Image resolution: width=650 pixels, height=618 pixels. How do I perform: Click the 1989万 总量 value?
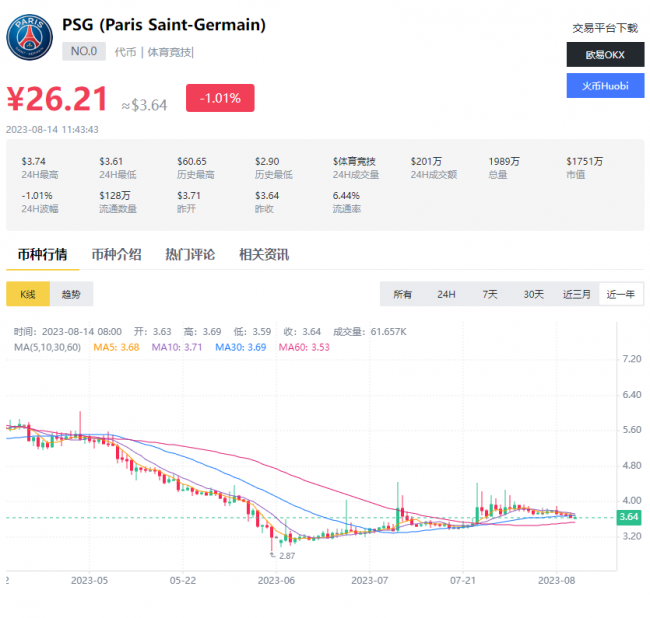504,161
